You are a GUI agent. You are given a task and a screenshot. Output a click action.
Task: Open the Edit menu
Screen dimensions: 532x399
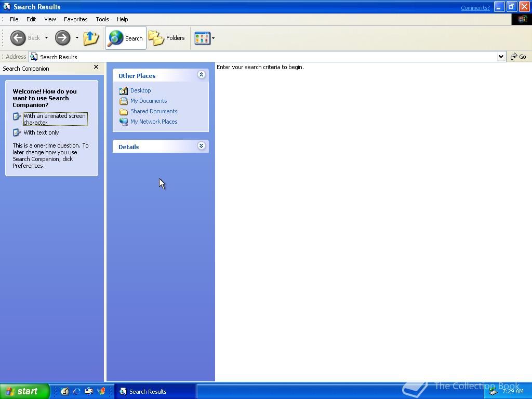tap(31, 19)
